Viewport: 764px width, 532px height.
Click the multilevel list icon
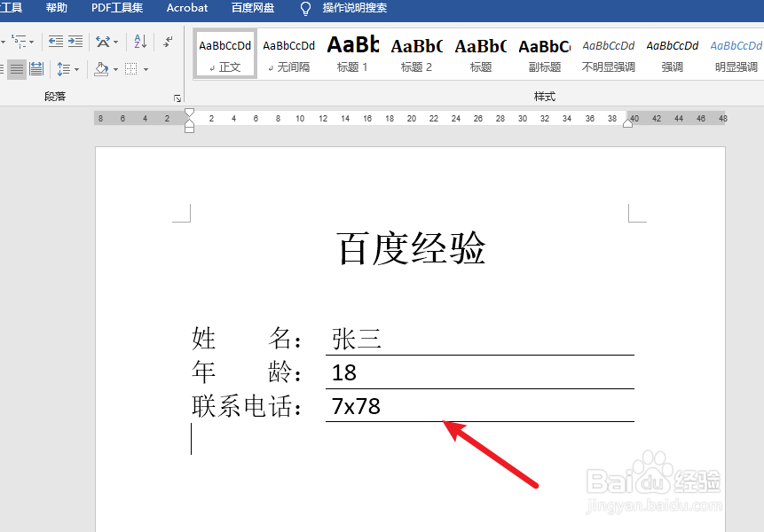click(x=19, y=42)
